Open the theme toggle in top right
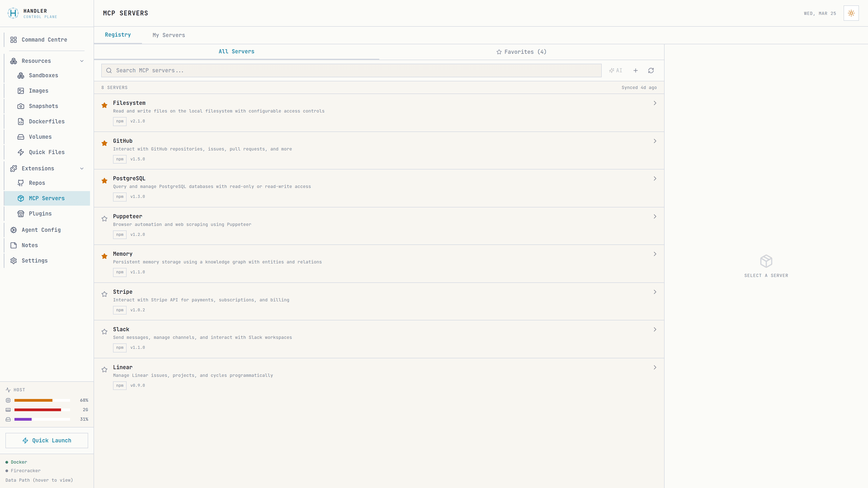 coord(851,13)
